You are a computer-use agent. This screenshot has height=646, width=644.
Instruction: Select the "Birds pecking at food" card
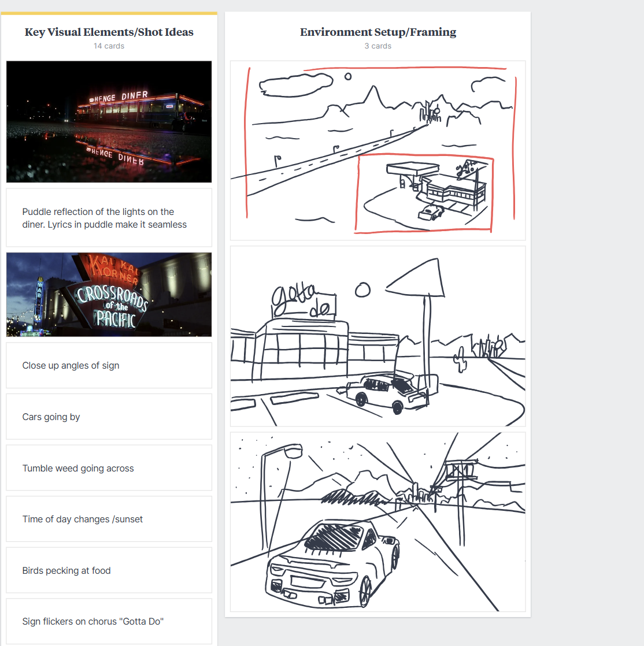pos(109,571)
